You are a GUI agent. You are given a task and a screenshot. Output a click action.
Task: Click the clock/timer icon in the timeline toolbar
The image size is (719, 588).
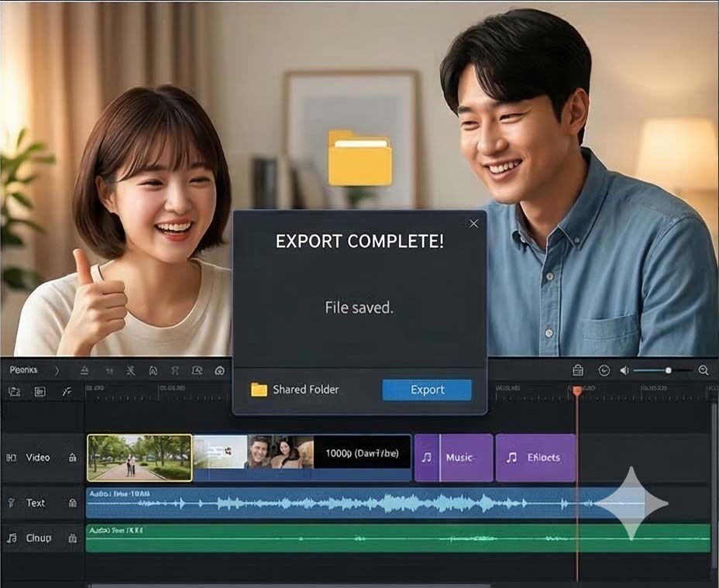(x=604, y=370)
